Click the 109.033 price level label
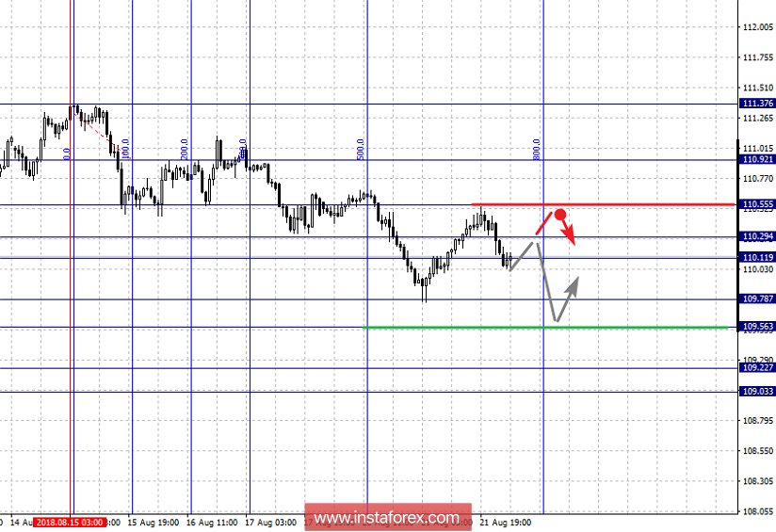Image resolution: width=776 pixels, height=532 pixels. tap(757, 392)
